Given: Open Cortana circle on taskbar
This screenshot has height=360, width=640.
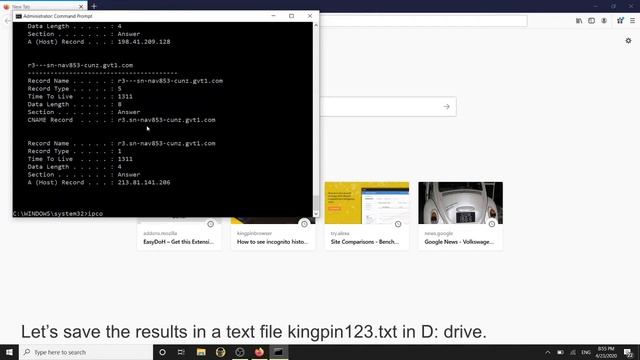Looking at the screenshot, I should tap(162, 352).
